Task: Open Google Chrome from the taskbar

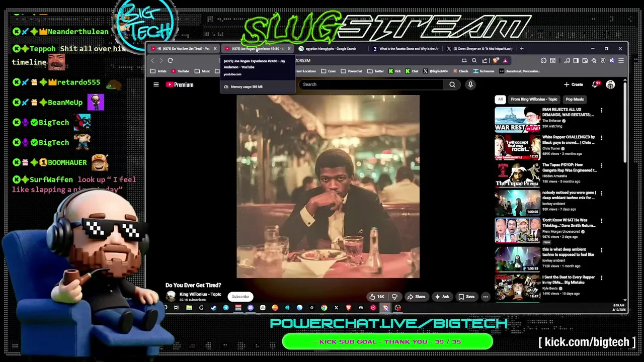Action: pyautogui.click(x=324, y=308)
